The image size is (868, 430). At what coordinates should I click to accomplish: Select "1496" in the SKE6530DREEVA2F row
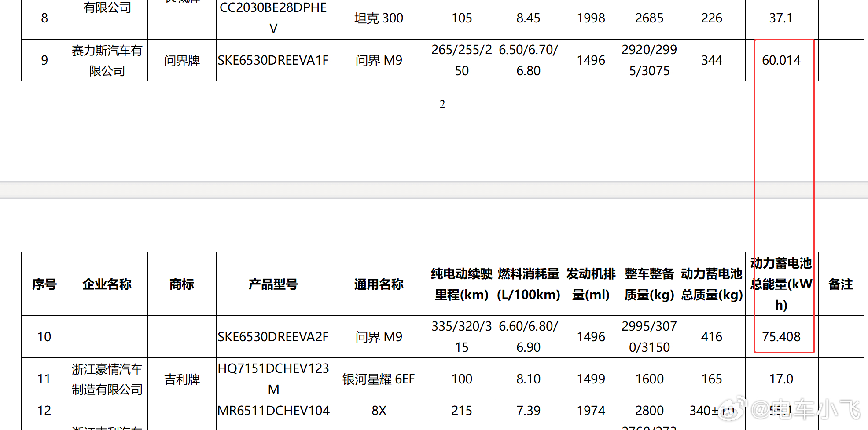point(591,337)
